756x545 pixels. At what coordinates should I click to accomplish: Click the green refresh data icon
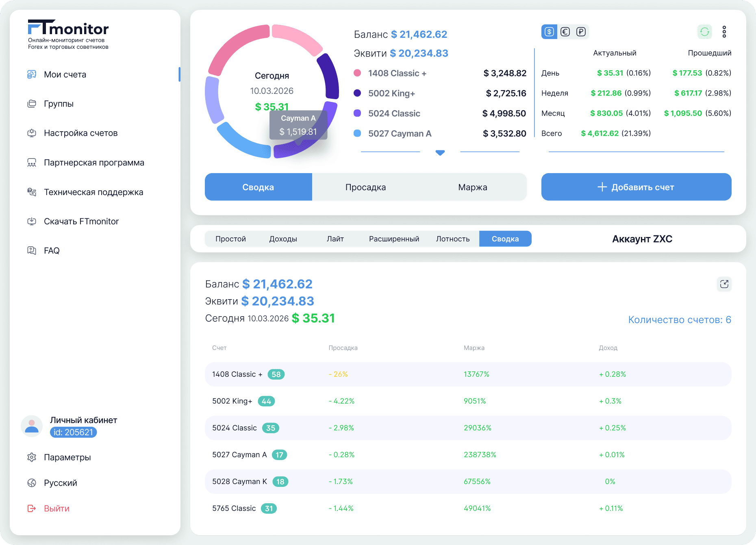(x=704, y=32)
